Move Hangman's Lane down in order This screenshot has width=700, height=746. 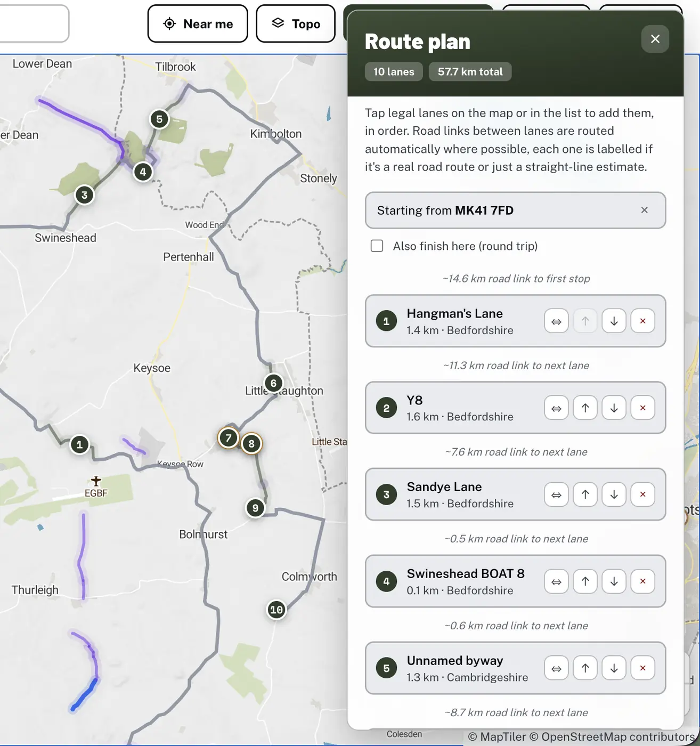click(614, 321)
